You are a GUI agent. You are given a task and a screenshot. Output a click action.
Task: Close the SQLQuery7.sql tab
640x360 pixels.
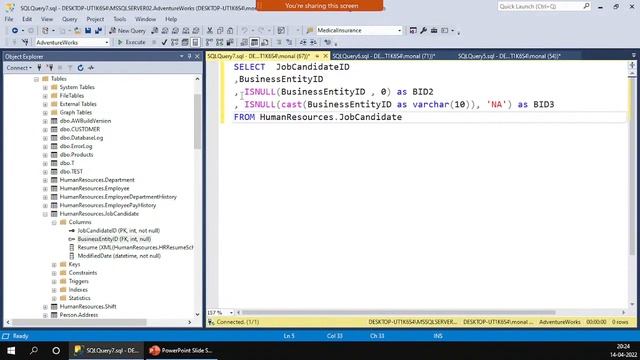(x=325, y=56)
